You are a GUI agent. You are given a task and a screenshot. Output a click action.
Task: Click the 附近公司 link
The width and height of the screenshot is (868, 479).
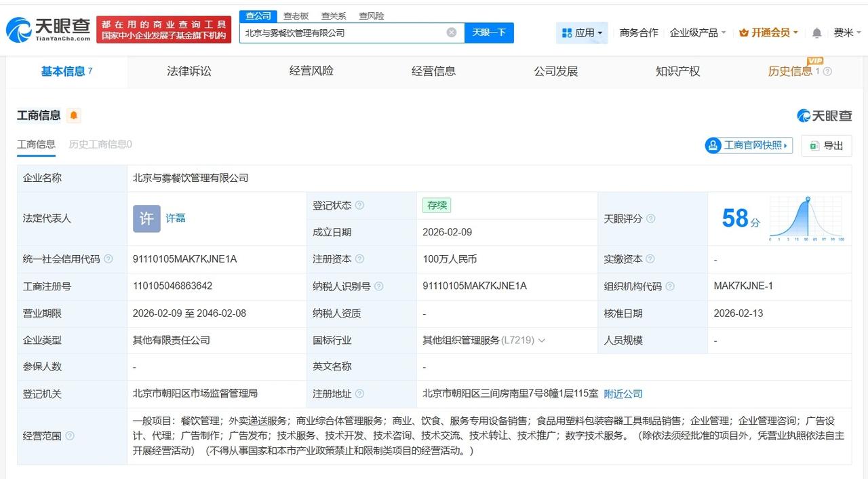point(623,394)
